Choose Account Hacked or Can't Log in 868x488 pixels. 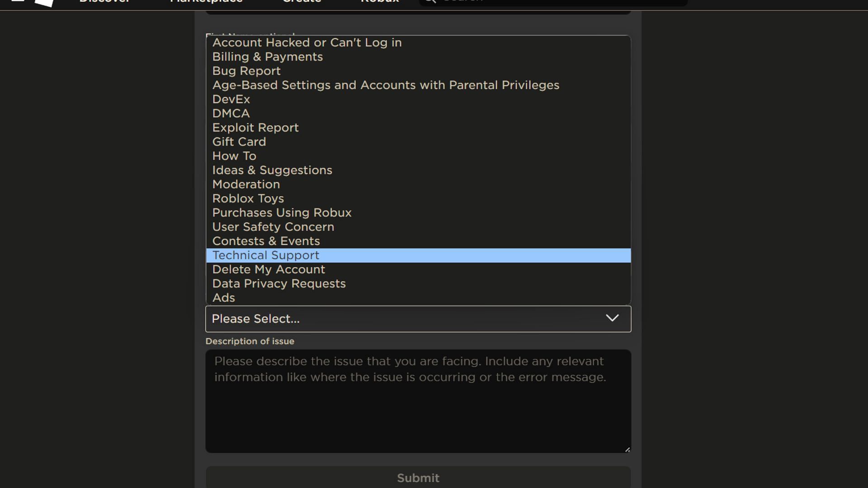click(418, 42)
